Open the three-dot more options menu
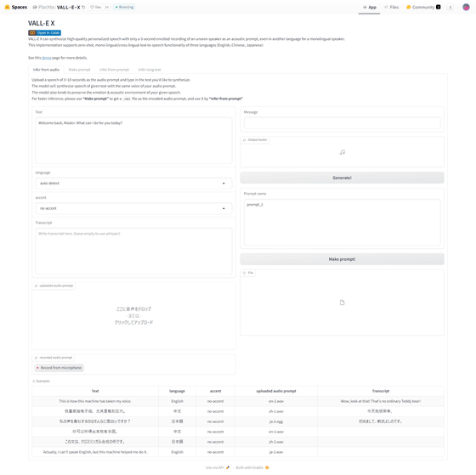This screenshot has width=476, height=475. pos(450,8)
